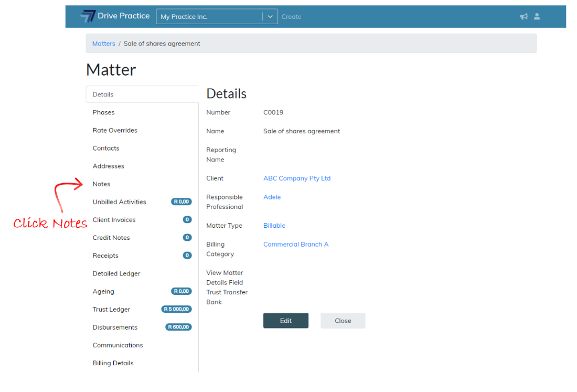Click the Drive Practice logo icon
Viewport: 577px width, 392px height.
[88, 16]
